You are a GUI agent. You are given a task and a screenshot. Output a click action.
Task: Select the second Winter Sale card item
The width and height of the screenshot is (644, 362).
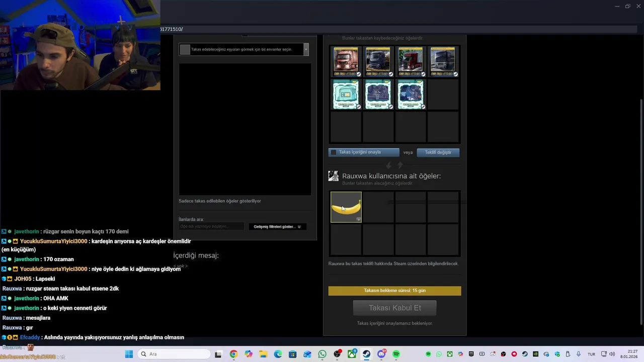(378, 94)
